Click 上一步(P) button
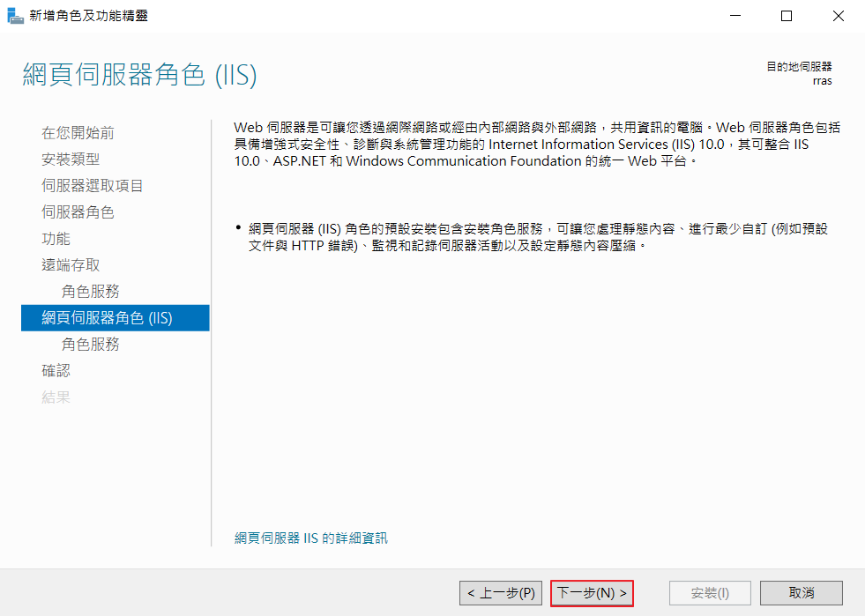This screenshot has height=616, width=865. tap(501, 593)
